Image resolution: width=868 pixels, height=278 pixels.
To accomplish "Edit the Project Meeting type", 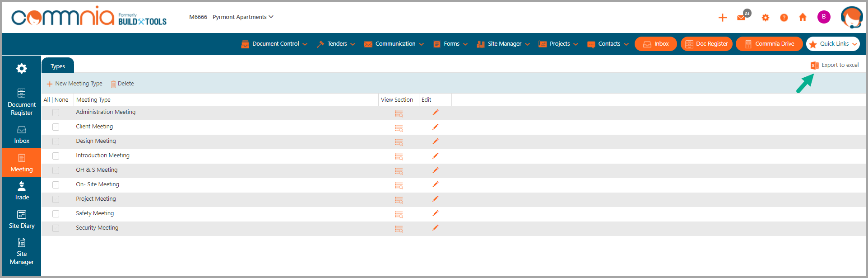I will coord(436,199).
